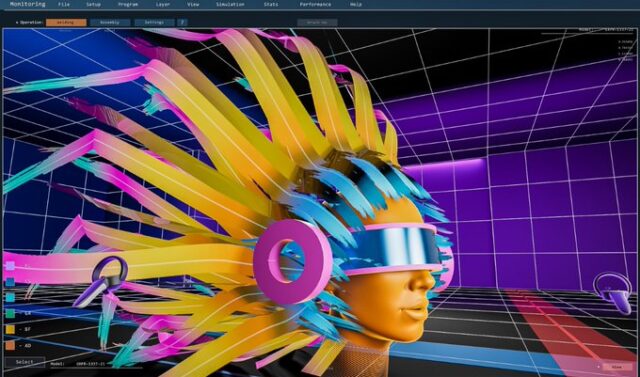The height and width of the screenshot is (377, 640).
Task: Pick the dark blue color swatch
Action: click(10, 282)
